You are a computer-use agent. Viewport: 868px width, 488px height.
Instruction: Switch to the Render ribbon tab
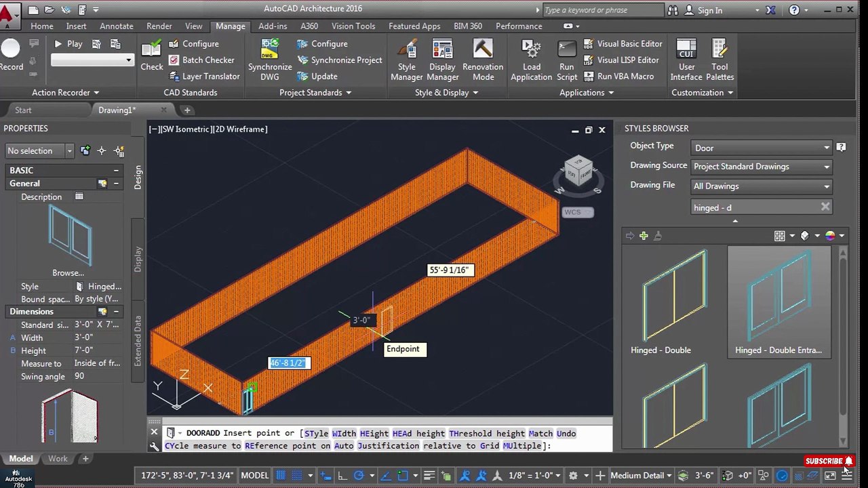[159, 26]
